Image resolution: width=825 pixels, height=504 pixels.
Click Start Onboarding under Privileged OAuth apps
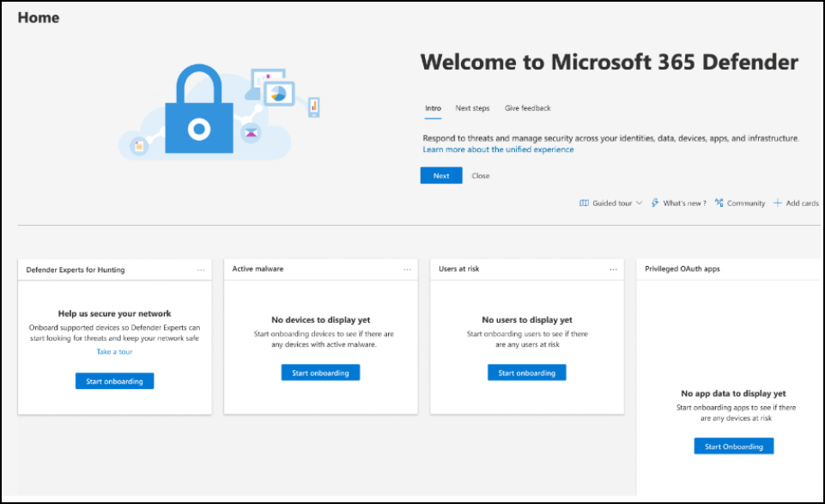click(733, 446)
